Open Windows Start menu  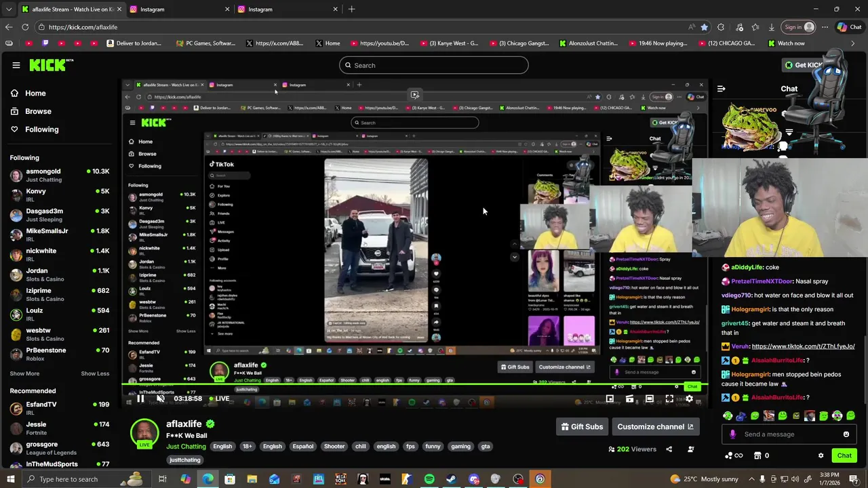click(10, 479)
